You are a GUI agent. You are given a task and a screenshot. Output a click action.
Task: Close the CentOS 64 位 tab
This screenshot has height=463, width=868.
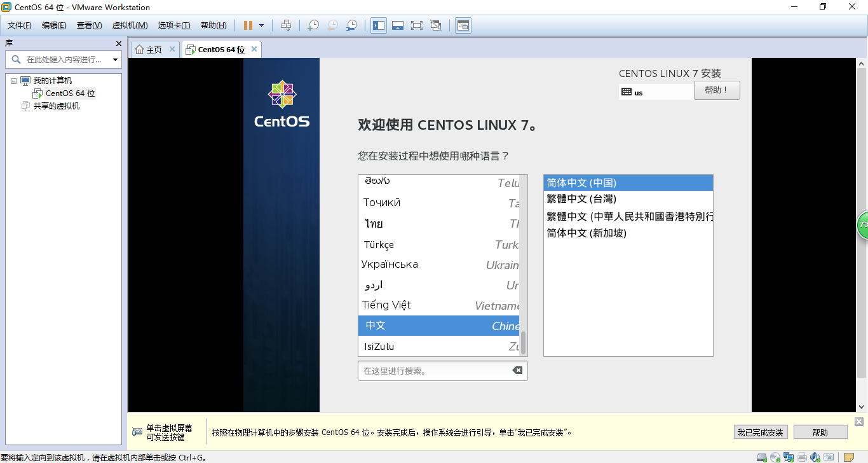[254, 49]
